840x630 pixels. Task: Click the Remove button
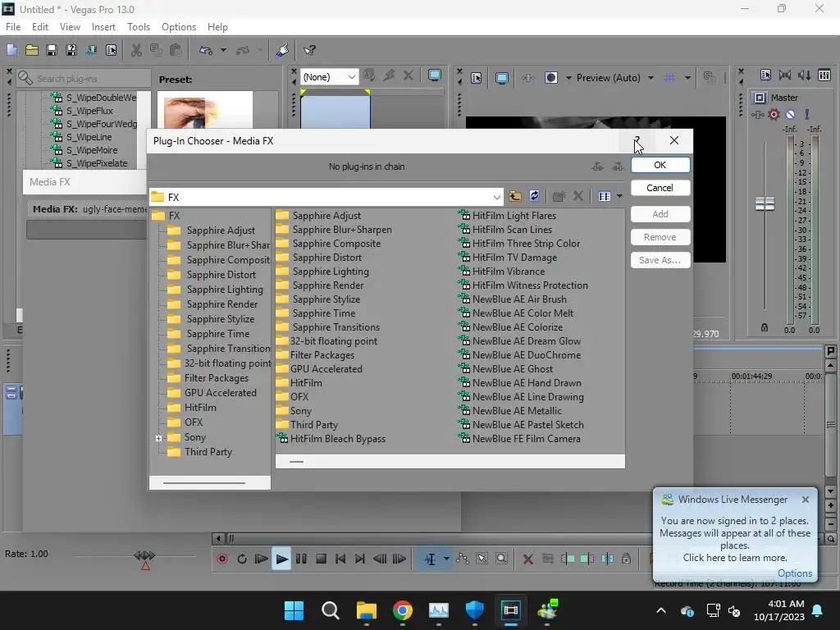coord(660,237)
